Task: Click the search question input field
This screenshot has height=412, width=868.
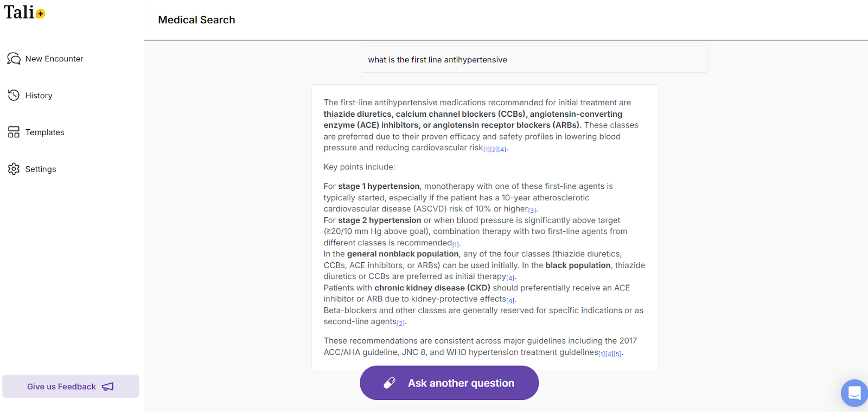Action: pyautogui.click(x=534, y=60)
